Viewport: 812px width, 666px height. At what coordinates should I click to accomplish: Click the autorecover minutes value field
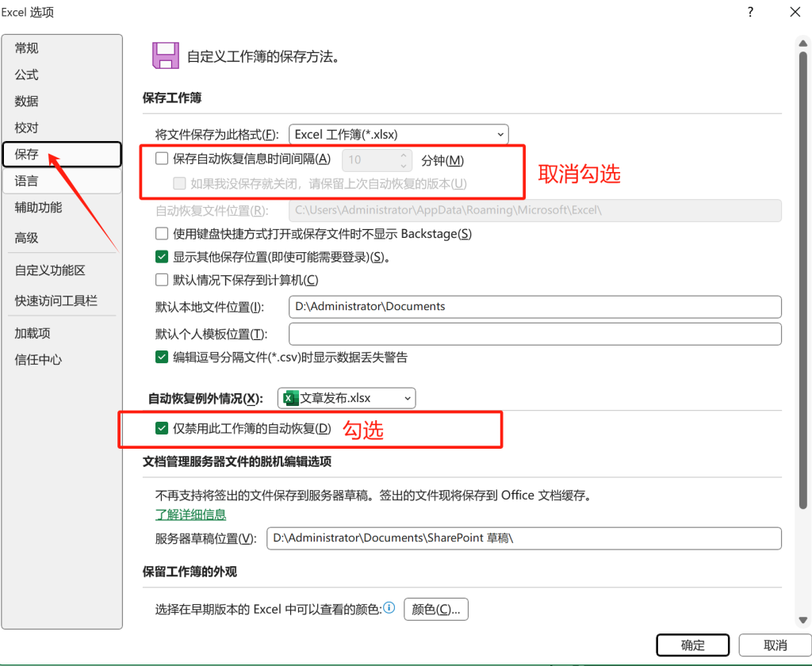point(370,160)
